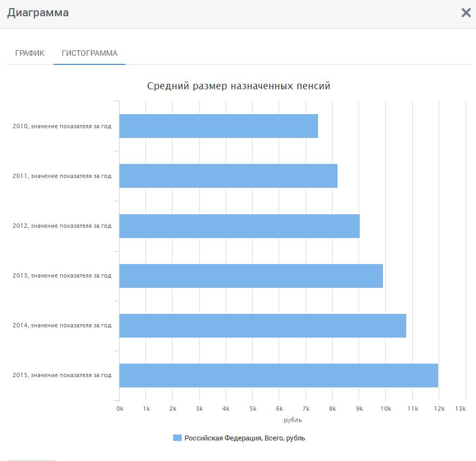Viewport: 476px width, 461px height.
Task: Click the 13k axis tick label
Action: point(460,409)
